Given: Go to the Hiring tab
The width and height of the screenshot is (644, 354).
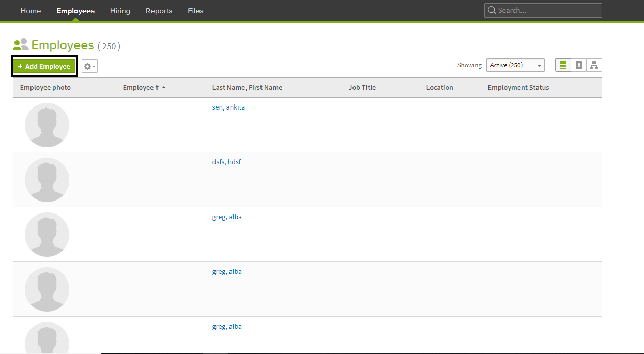Looking at the screenshot, I should 120,11.
